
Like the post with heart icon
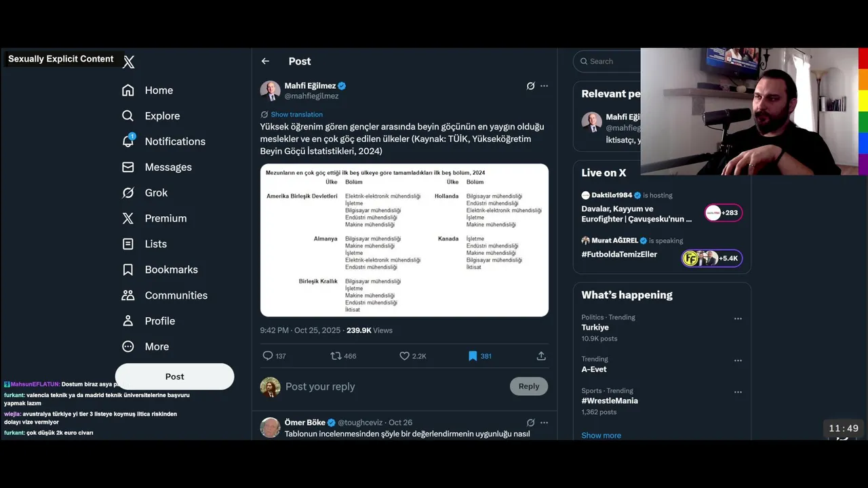(405, 356)
